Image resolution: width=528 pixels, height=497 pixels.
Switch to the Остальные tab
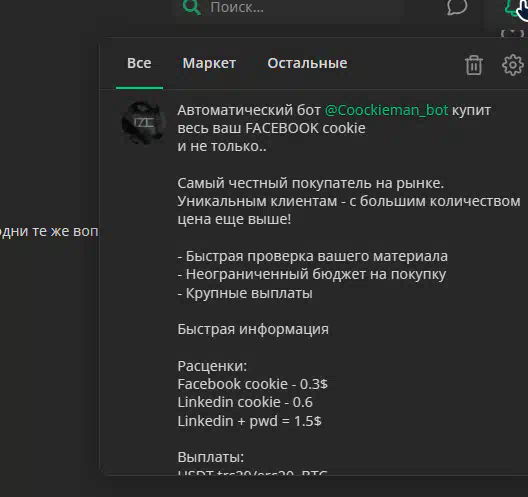tap(307, 63)
